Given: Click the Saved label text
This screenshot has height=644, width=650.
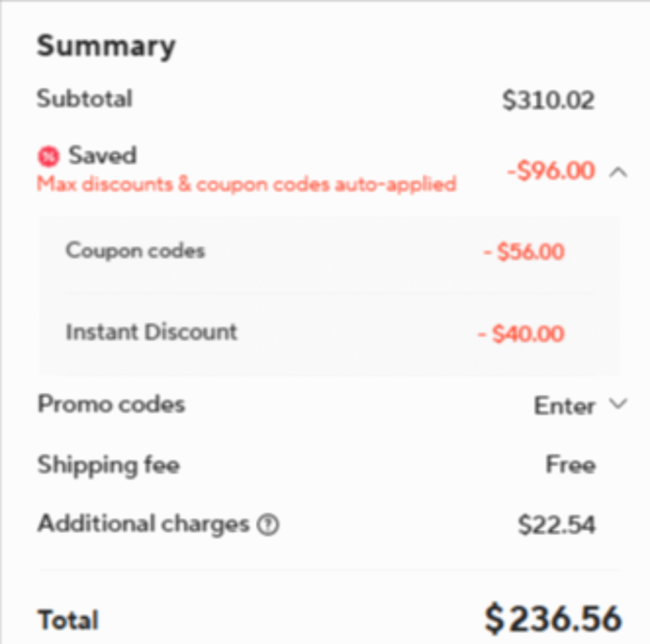Looking at the screenshot, I should 102,155.
